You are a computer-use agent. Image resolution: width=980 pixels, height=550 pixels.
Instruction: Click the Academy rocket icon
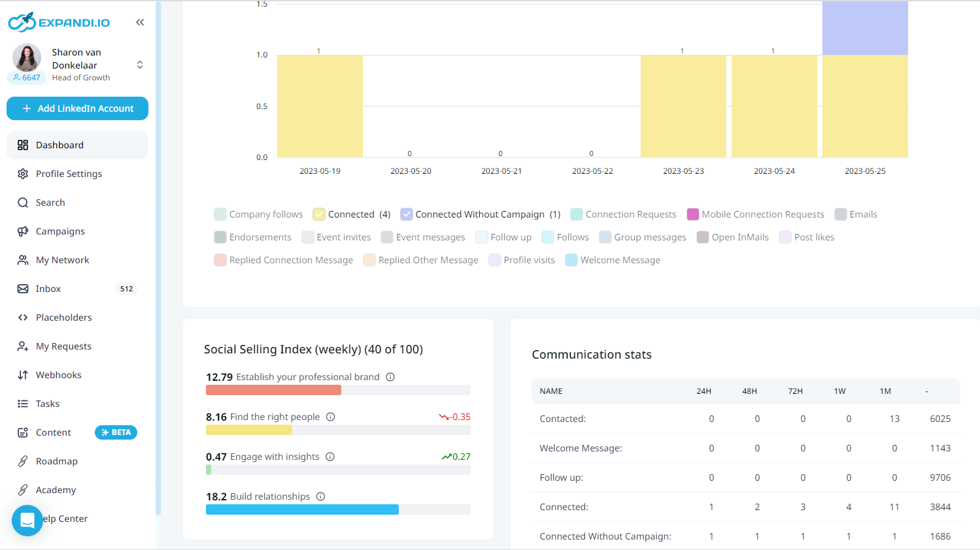pyautogui.click(x=23, y=490)
